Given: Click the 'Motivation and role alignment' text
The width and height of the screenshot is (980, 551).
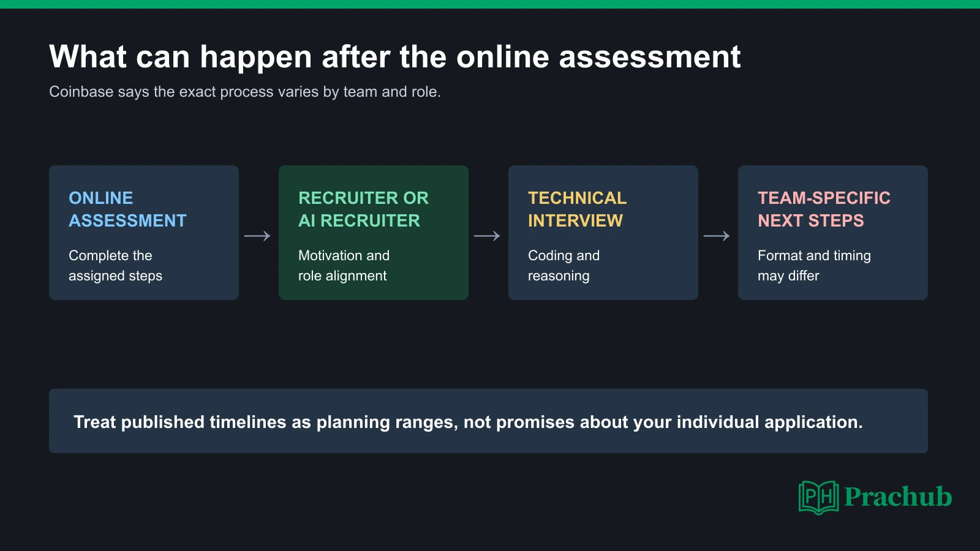Looking at the screenshot, I should click(x=344, y=266).
